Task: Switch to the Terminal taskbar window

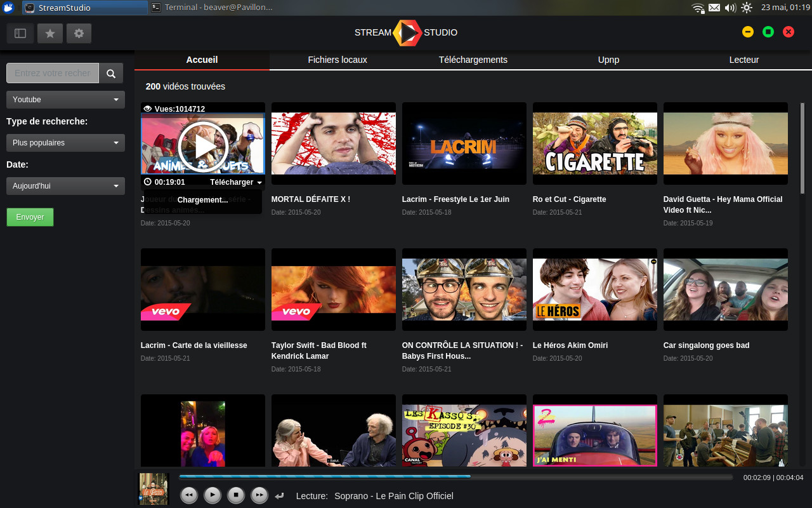Action: (x=213, y=8)
